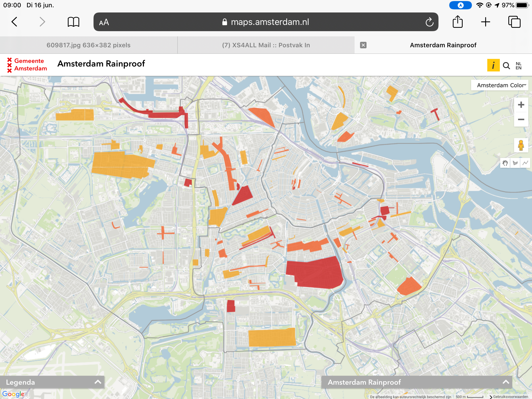
Task: Expand the Legenda panel
Action: (52, 382)
